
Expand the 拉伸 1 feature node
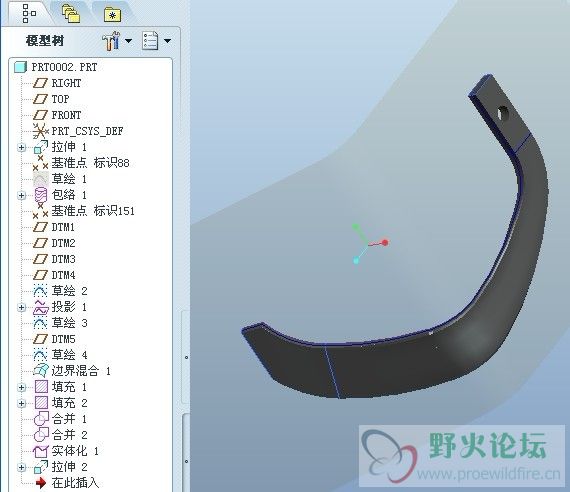pos(21,147)
